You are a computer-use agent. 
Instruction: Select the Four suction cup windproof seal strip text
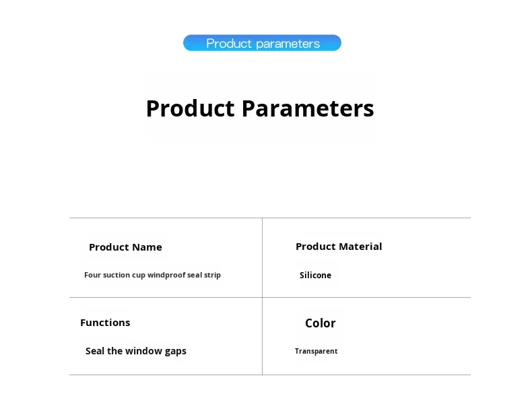pos(152,275)
